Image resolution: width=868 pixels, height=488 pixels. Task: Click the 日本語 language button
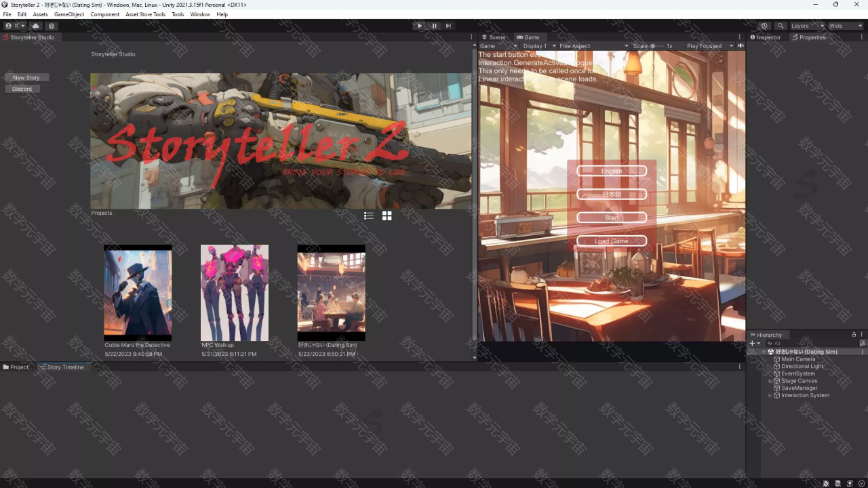pos(612,195)
